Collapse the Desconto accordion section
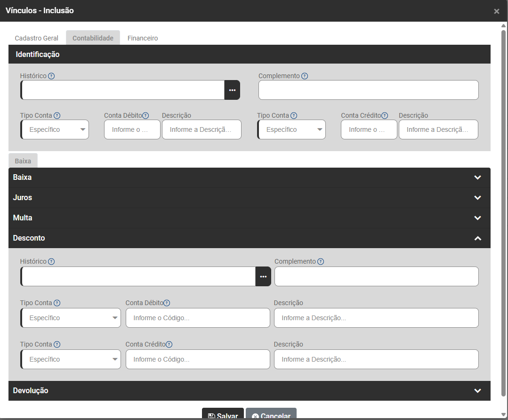Screen dimensions: 508x420 [x=250, y=238]
